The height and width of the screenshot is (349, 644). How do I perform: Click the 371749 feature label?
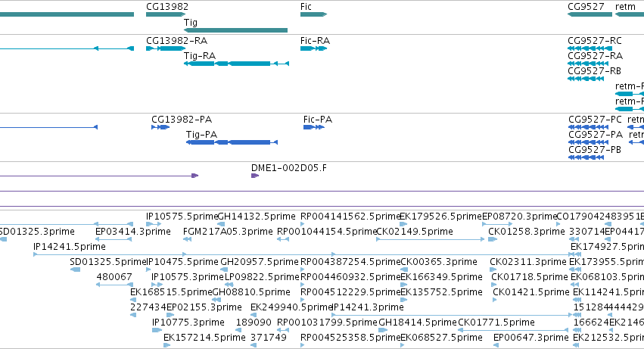(x=268, y=338)
